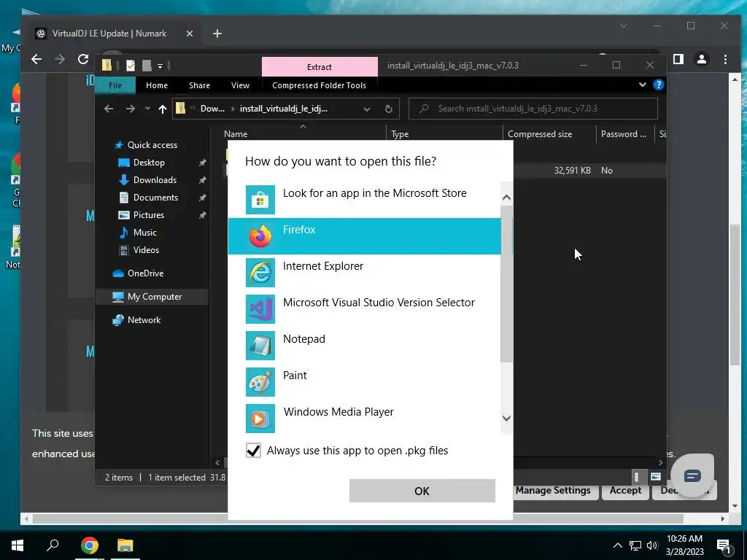This screenshot has height=560, width=747.
Task: Open the Share ribbon tab
Action: [199, 85]
